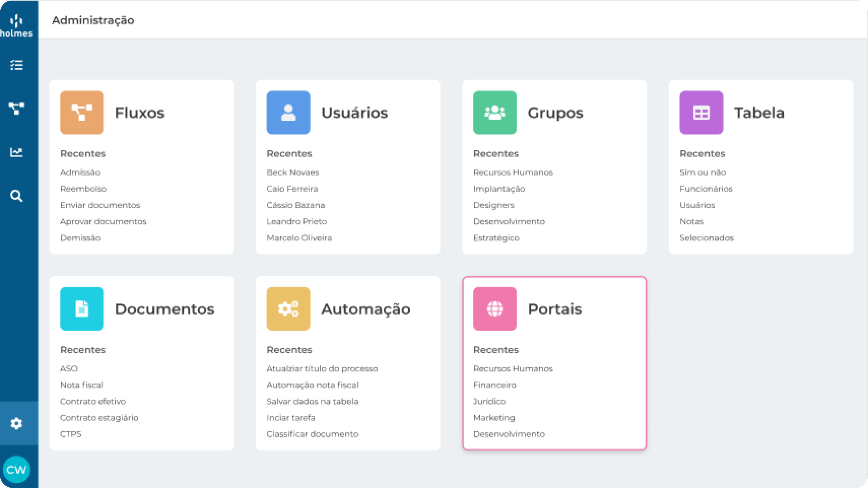Click the pink Portais globe icon
This screenshot has height=488, width=868.
pyautogui.click(x=495, y=309)
